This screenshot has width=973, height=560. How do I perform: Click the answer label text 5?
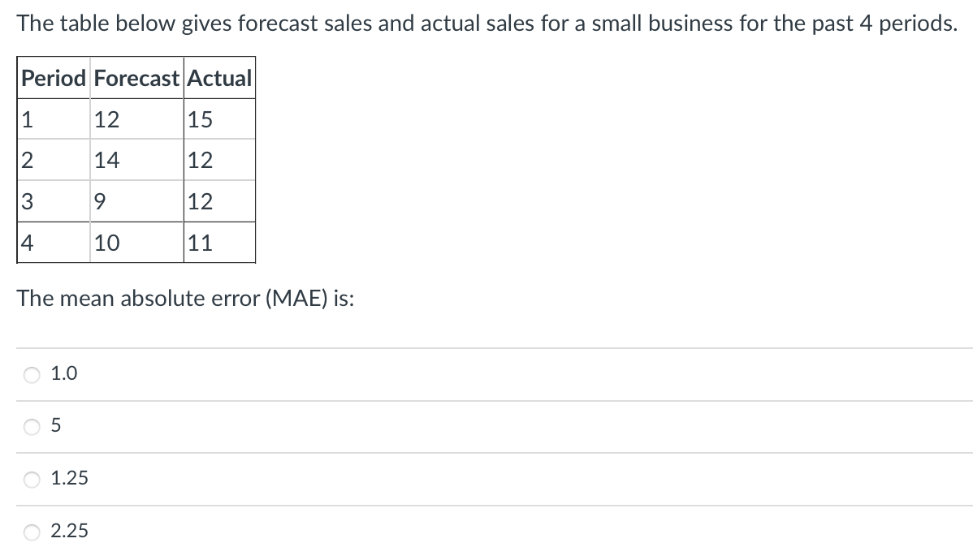(x=56, y=425)
